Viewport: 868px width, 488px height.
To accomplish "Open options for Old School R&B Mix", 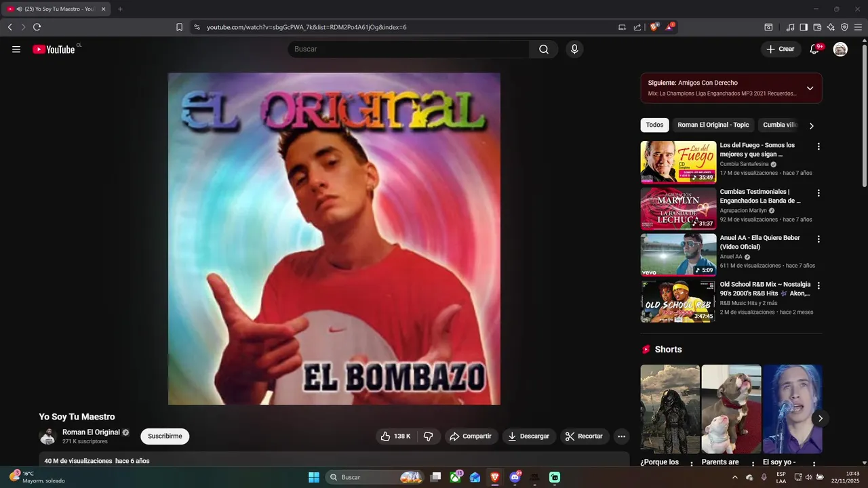I will pos(818,286).
